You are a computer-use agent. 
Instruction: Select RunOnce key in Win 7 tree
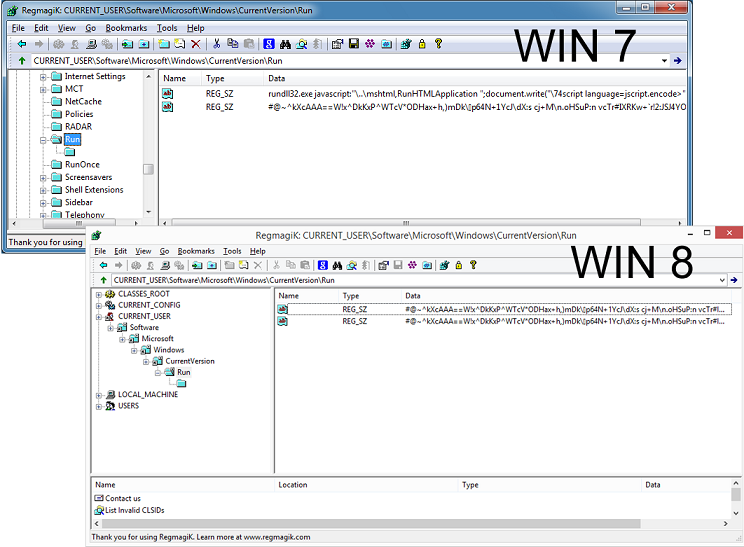click(x=82, y=165)
